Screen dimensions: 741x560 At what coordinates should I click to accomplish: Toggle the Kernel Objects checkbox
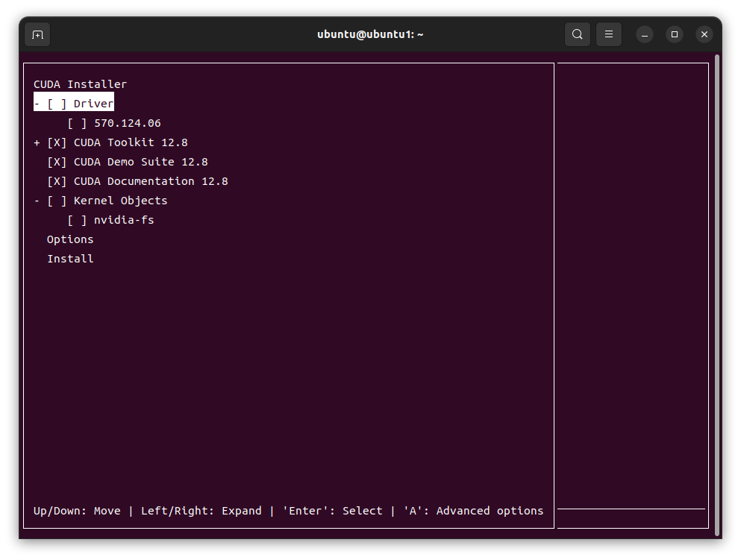[57, 201]
